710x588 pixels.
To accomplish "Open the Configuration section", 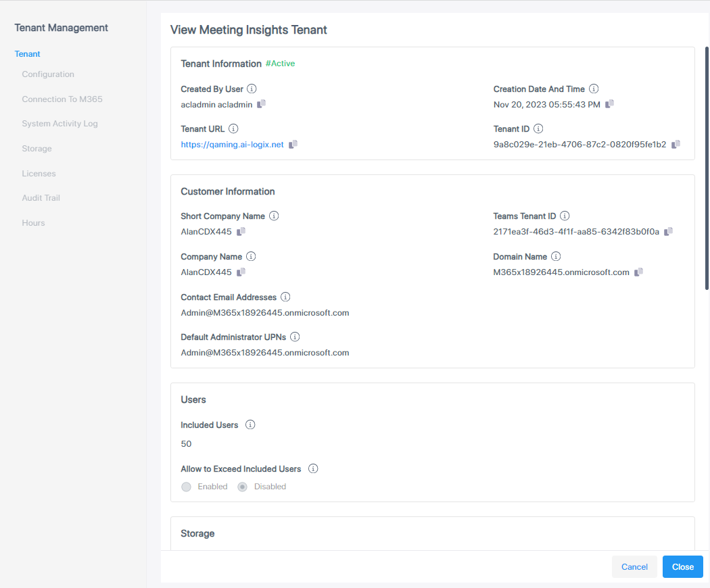I will pos(48,74).
